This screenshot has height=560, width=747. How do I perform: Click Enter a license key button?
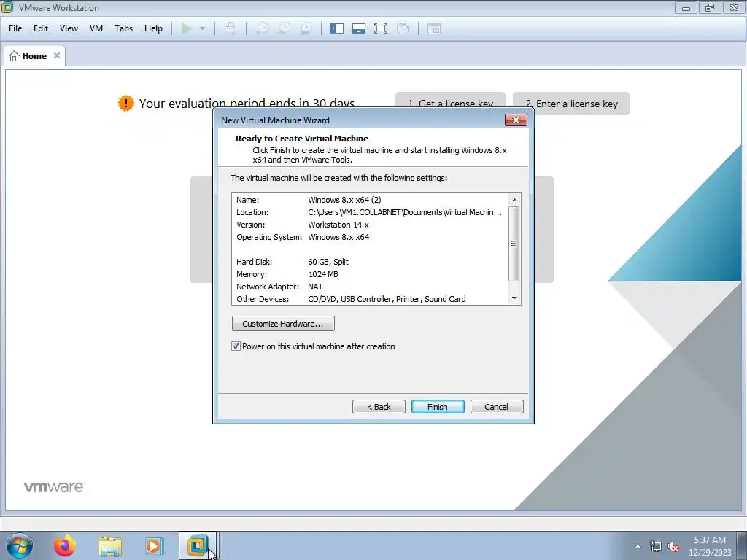click(x=571, y=104)
